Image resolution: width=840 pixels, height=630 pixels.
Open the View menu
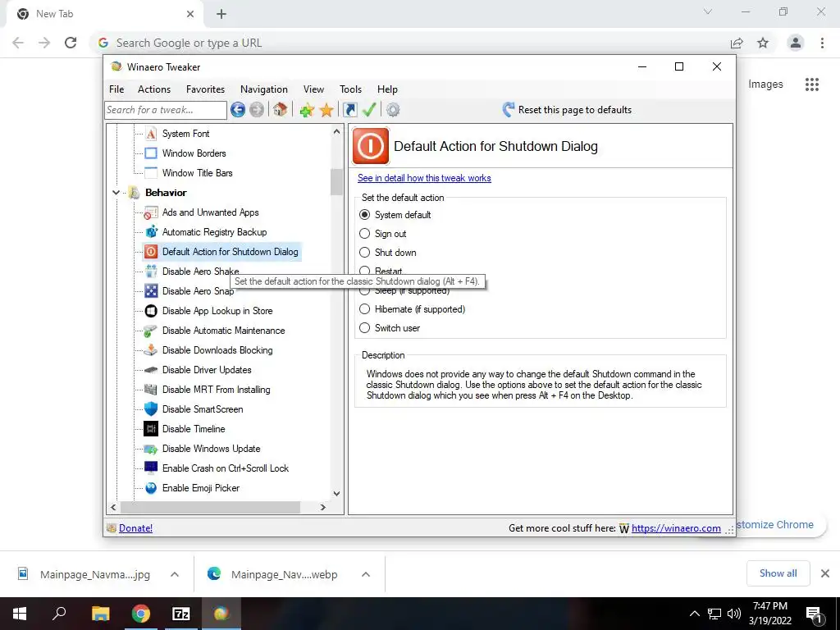point(313,89)
